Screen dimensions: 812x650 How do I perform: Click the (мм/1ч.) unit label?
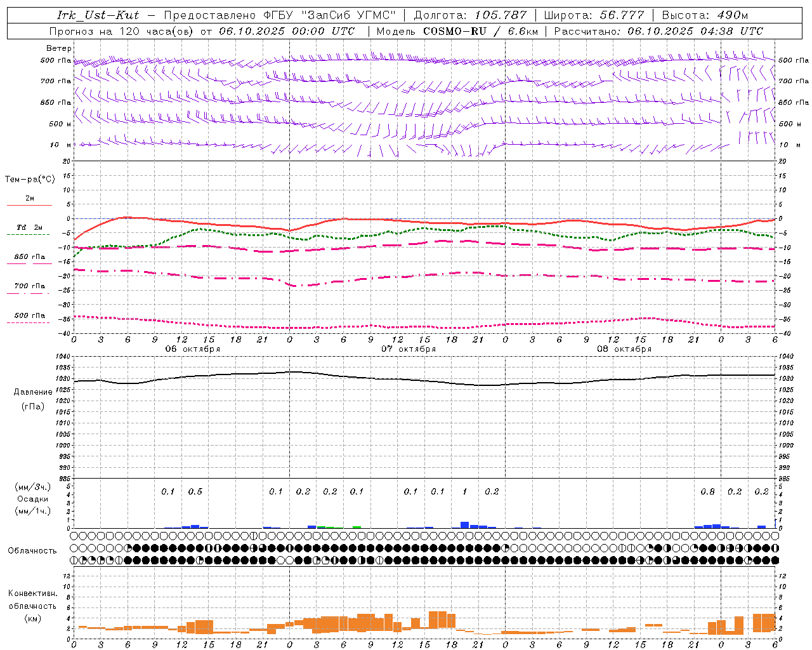pyautogui.click(x=33, y=511)
